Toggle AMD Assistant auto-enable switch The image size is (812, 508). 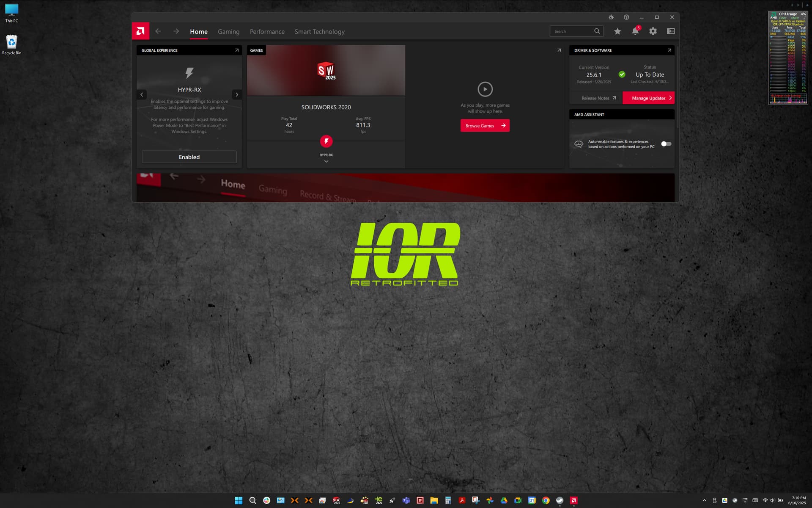tap(666, 144)
